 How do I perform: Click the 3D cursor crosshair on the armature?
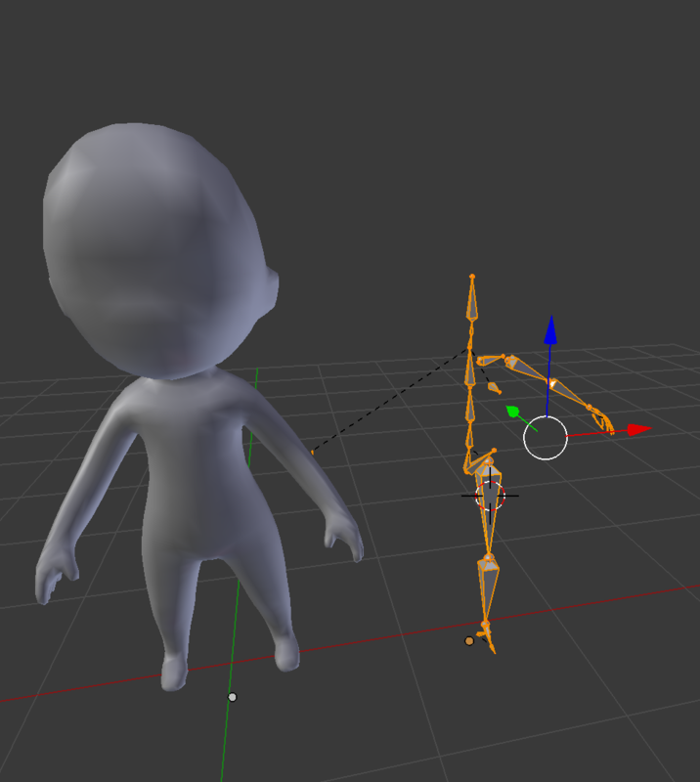[x=490, y=496]
